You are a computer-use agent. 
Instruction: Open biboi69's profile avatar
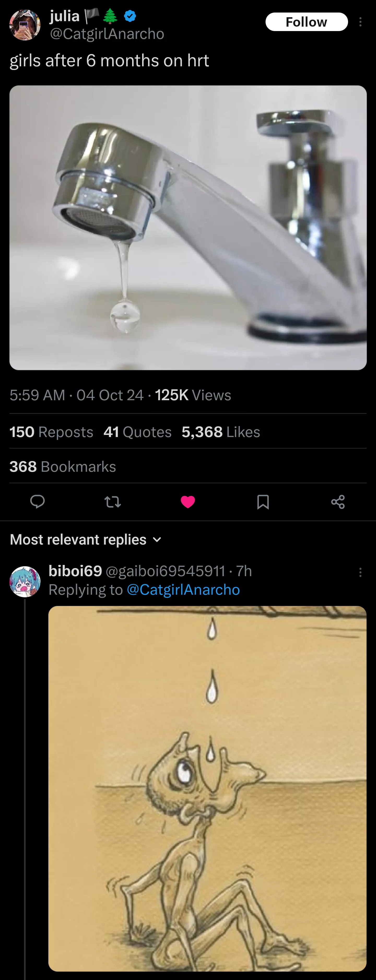(25, 581)
